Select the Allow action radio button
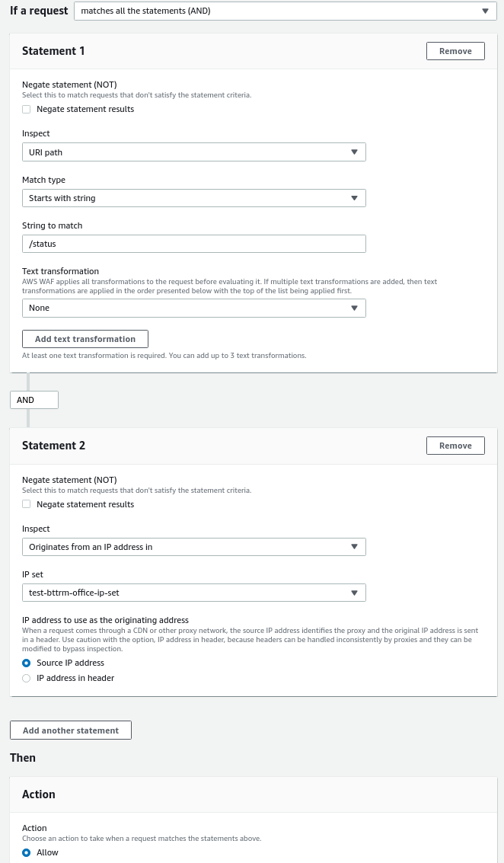This screenshot has width=504, height=863. coord(27,852)
